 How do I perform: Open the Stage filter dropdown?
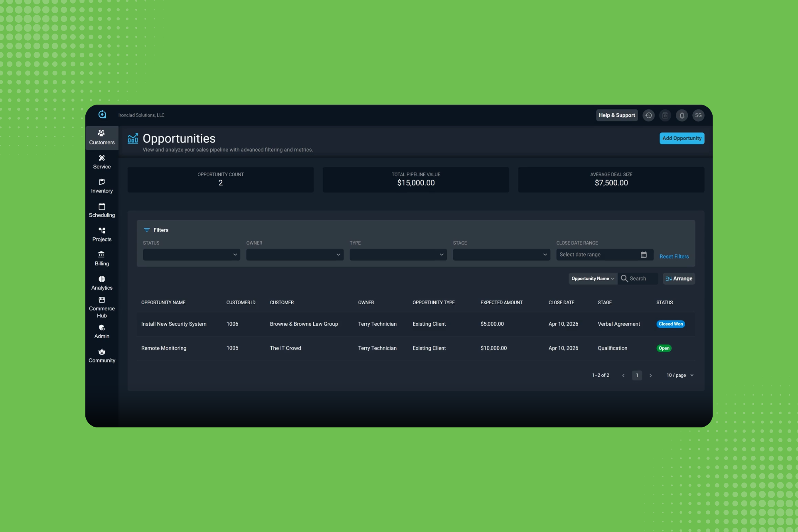tap(501, 254)
